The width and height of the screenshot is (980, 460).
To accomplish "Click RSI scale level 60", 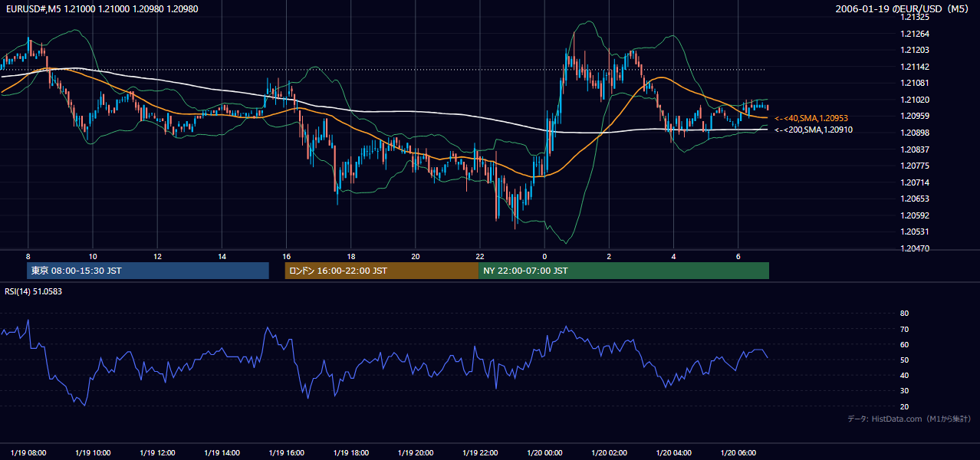I will pyautogui.click(x=904, y=344).
